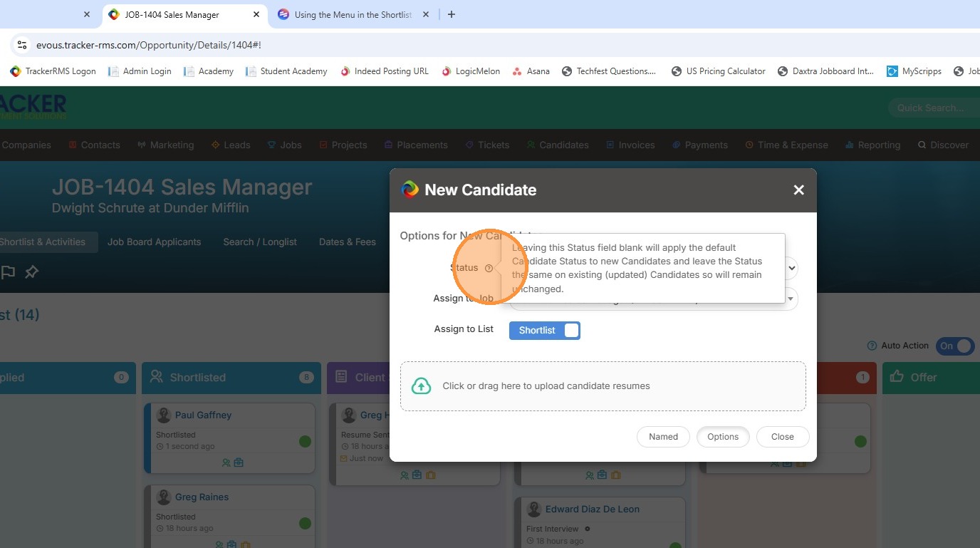
Task: Click the resume upload drop area text
Action: tap(546, 386)
